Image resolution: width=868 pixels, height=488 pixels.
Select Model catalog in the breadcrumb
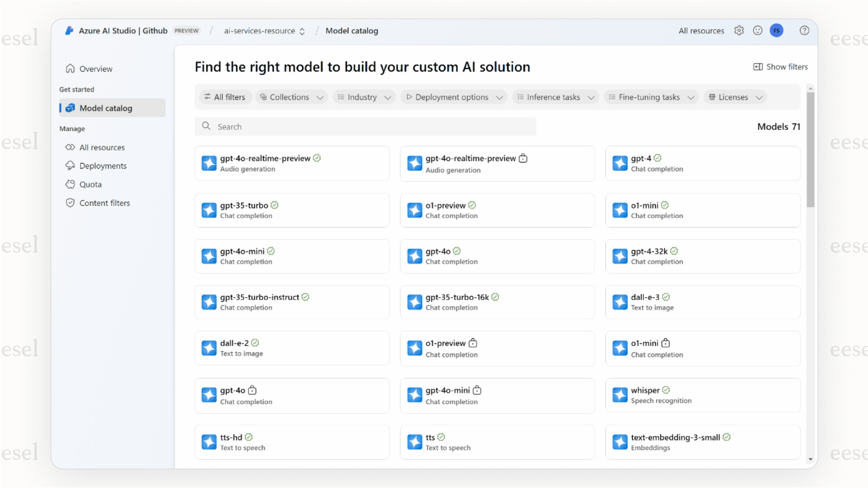(x=352, y=30)
